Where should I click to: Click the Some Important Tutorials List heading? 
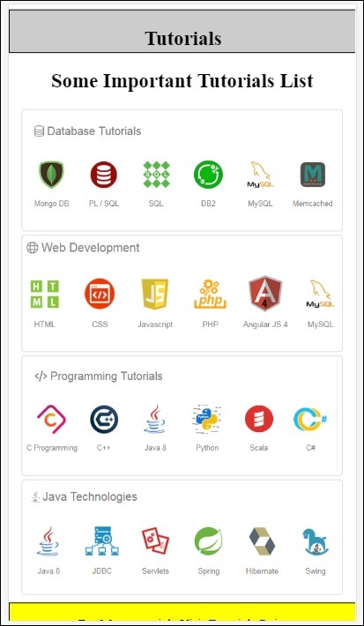[182, 80]
